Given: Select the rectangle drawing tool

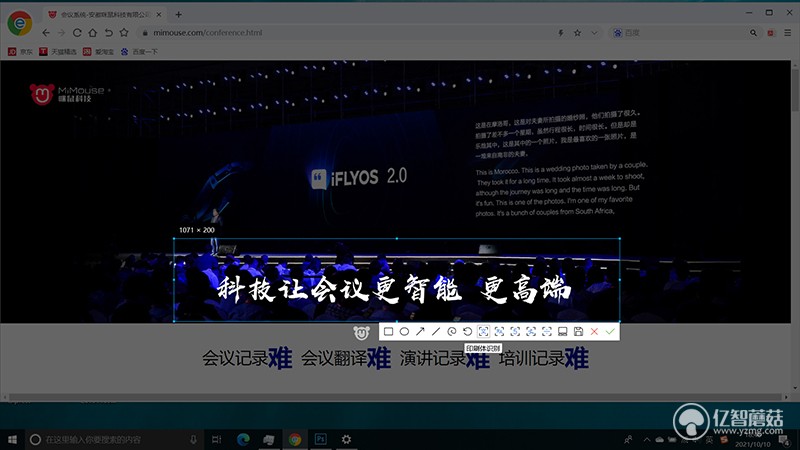Looking at the screenshot, I should 388,332.
